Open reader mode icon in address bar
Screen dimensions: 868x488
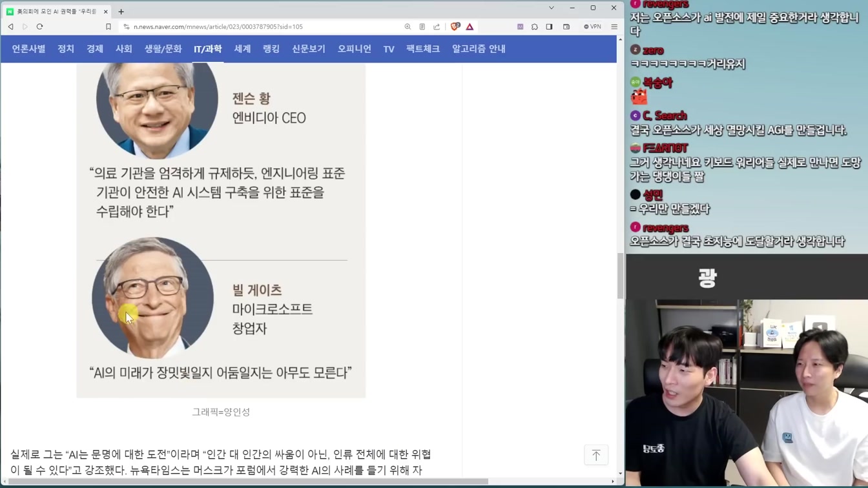422,26
